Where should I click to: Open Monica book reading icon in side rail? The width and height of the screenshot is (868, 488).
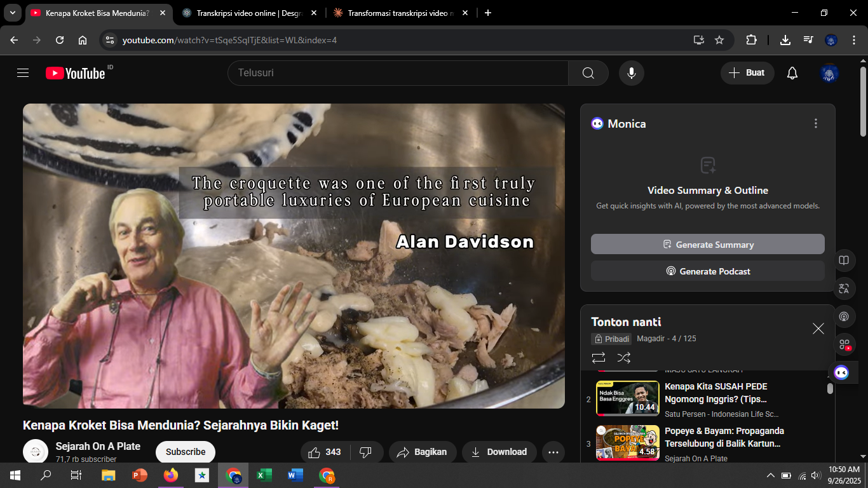[844, 261]
